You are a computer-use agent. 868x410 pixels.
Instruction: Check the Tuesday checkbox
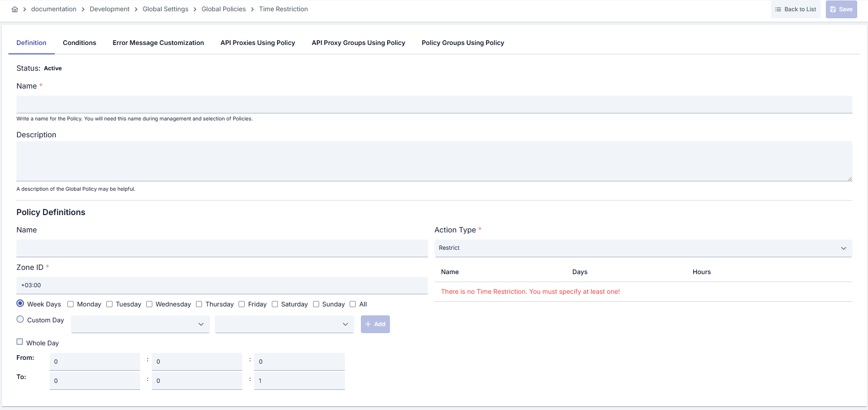(x=110, y=304)
